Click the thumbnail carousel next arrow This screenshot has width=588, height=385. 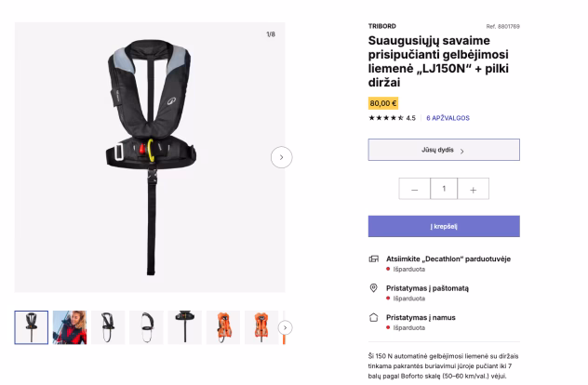click(285, 327)
